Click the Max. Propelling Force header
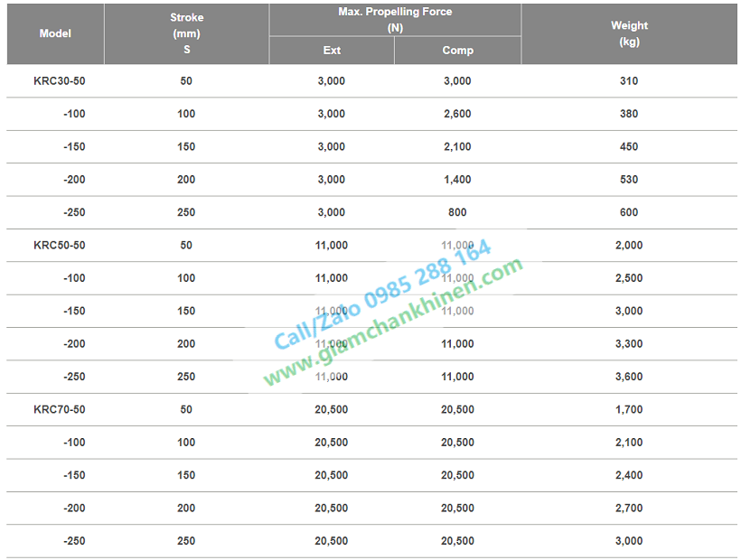 tap(395, 19)
